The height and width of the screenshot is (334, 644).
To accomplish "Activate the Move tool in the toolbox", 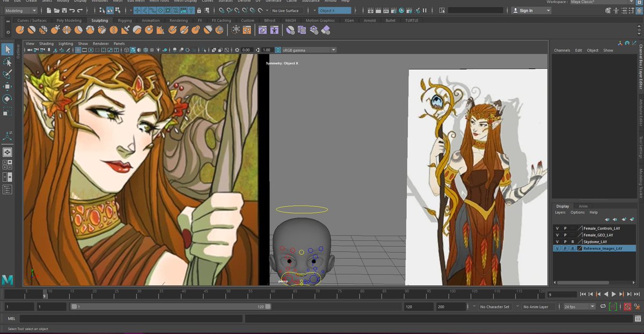I will (8, 86).
